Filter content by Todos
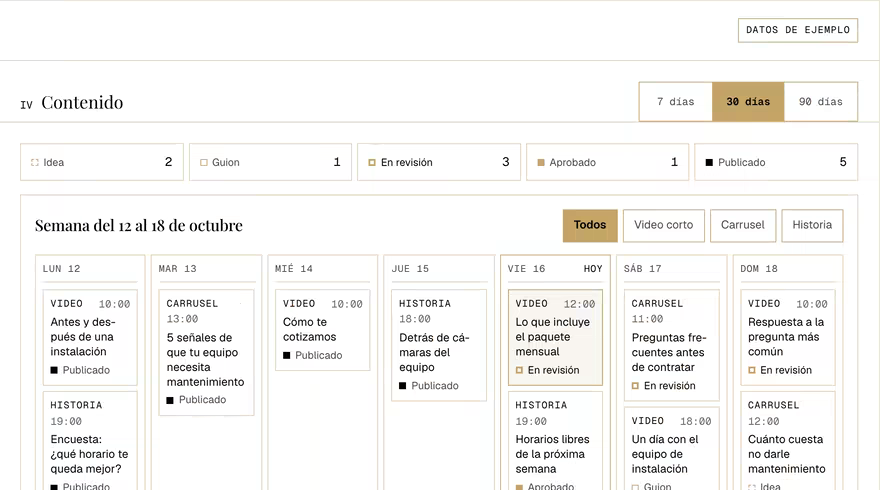This screenshot has height=490, width=880. coord(590,226)
